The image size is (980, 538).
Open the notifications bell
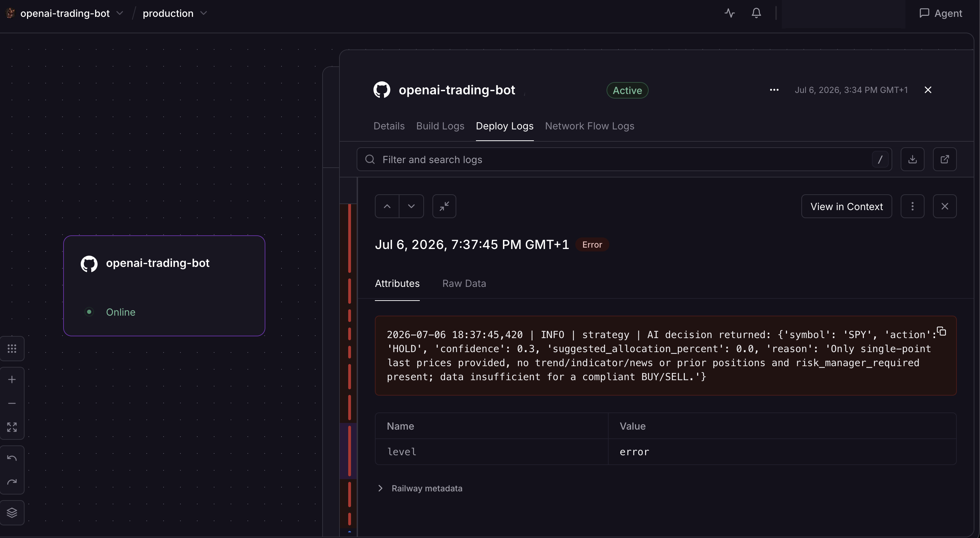tap(756, 13)
